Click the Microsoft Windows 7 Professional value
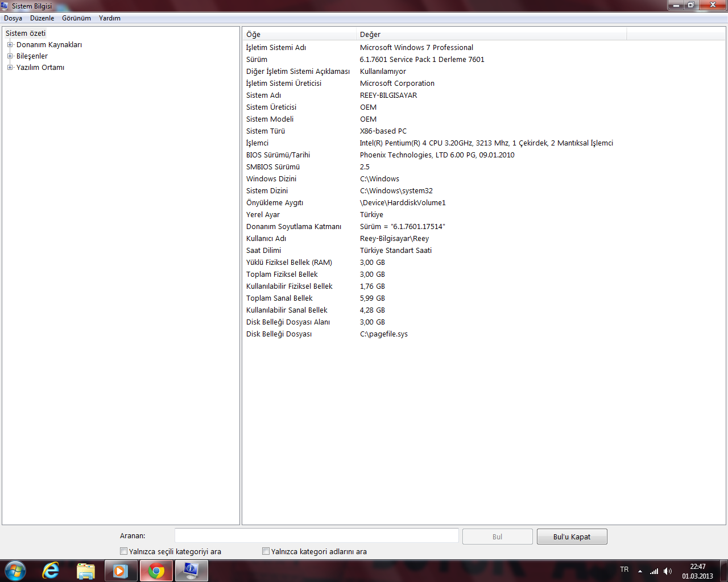 pyautogui.click(x=416, y=48)
